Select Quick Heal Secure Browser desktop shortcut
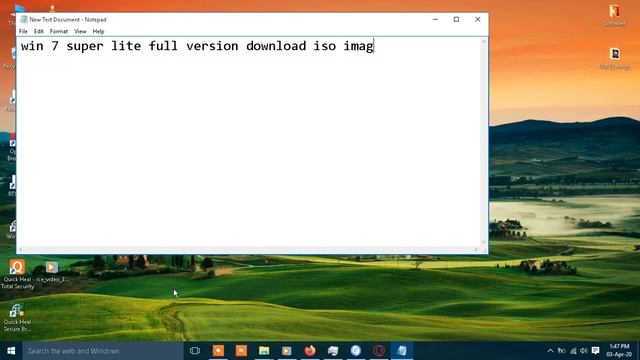Screen dimensions: 640x360 (x=17, y=318)
